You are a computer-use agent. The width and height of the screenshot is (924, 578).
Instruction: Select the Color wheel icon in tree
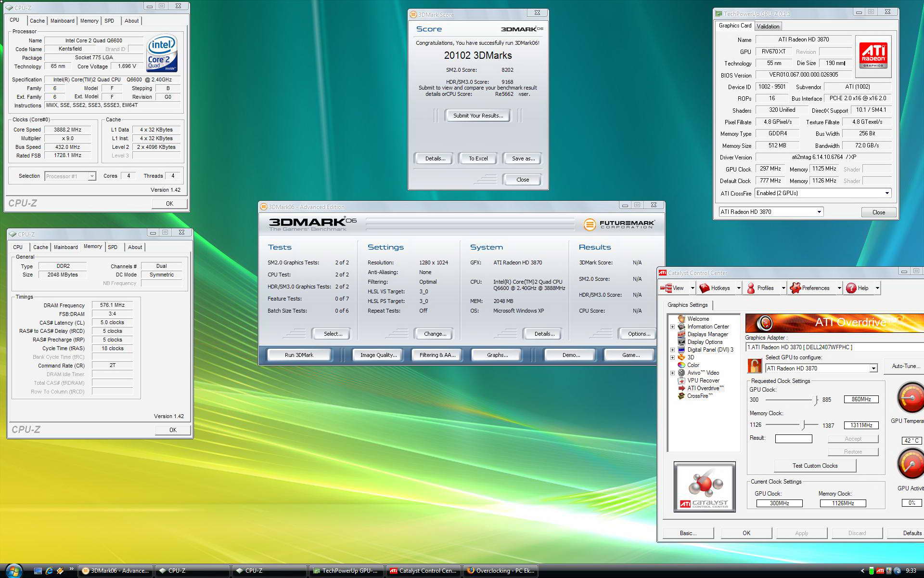(681, 365)
